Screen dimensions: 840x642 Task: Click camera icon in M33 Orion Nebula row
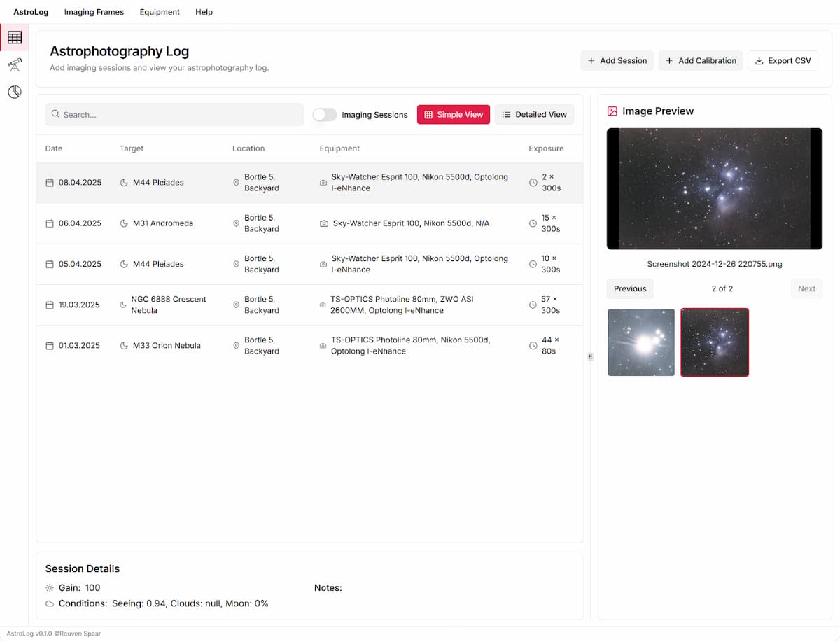click(x=323, y=346)
